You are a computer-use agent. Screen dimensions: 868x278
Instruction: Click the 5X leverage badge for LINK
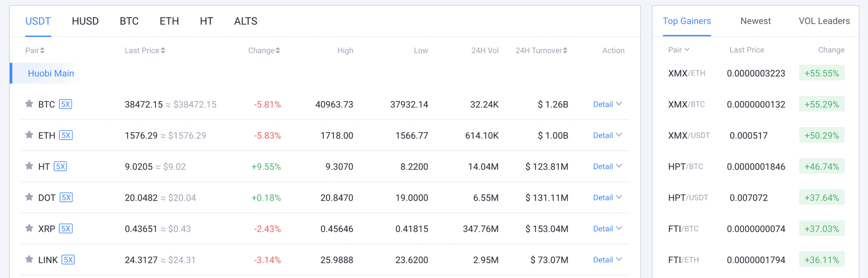68,260
